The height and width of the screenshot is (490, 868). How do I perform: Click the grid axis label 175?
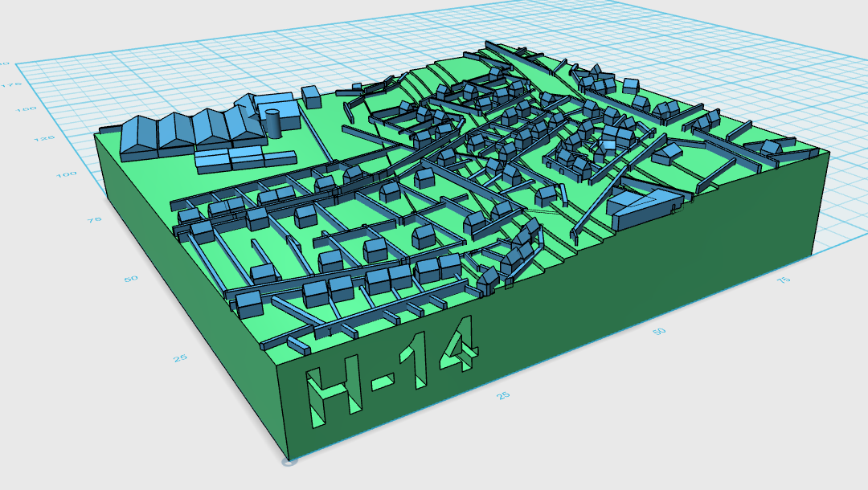pyautogui.click(x=11, y=85)
